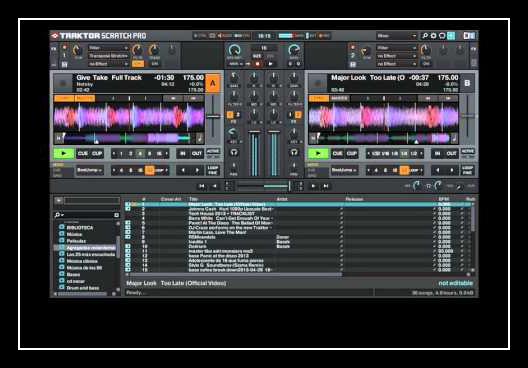
Task: Click the deck B letter badge
Action: [x=467, y=83]
